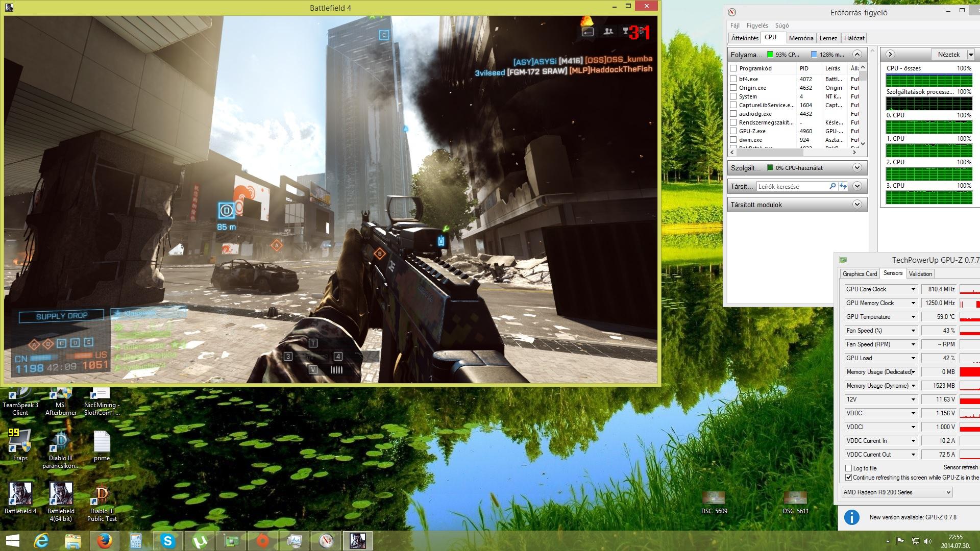Switch to Skype in the taskbar
Screen dimensions: 980x551
[168, 541]
